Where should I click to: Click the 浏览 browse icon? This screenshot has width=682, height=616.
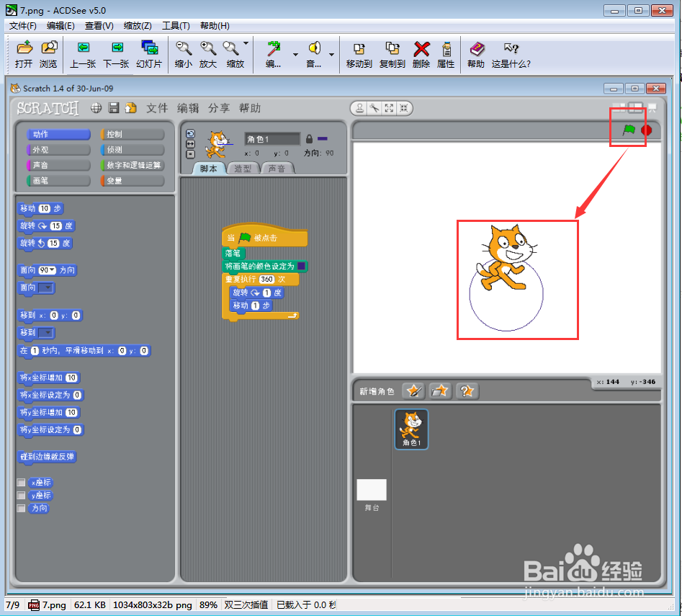point(49,54)
